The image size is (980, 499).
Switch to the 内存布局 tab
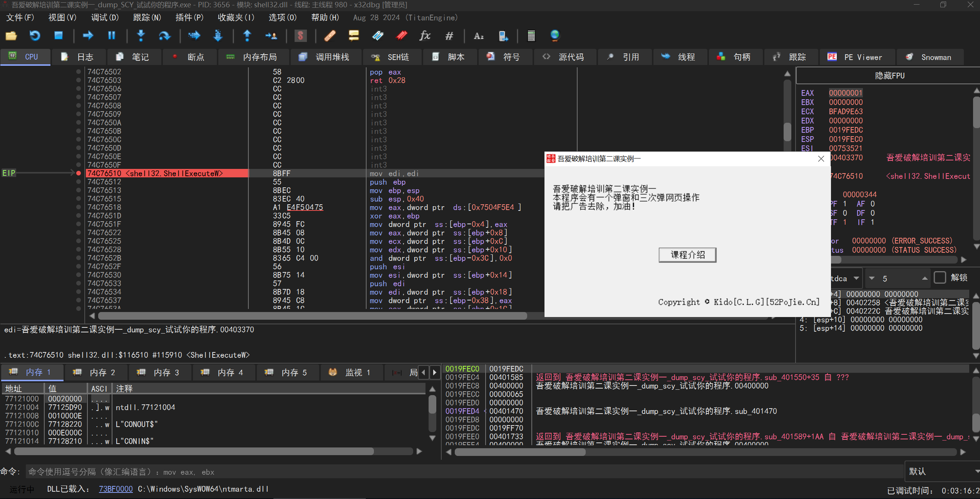[253, 57]
